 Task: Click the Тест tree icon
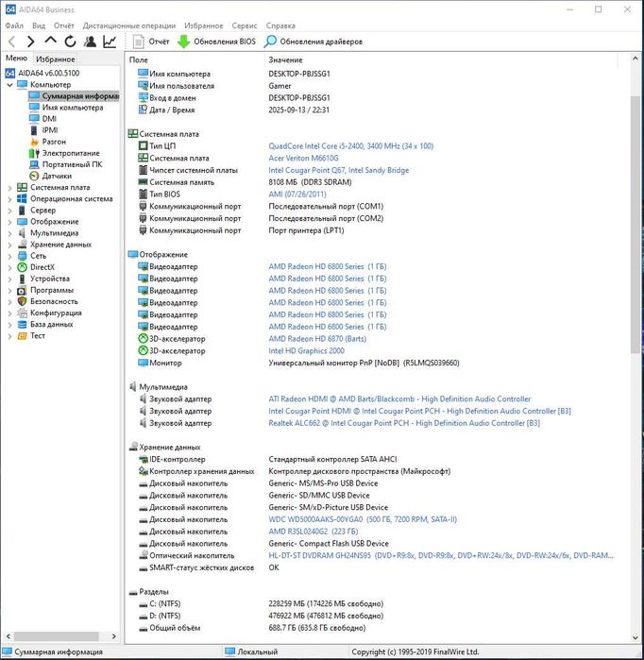[x=22, y=336]
